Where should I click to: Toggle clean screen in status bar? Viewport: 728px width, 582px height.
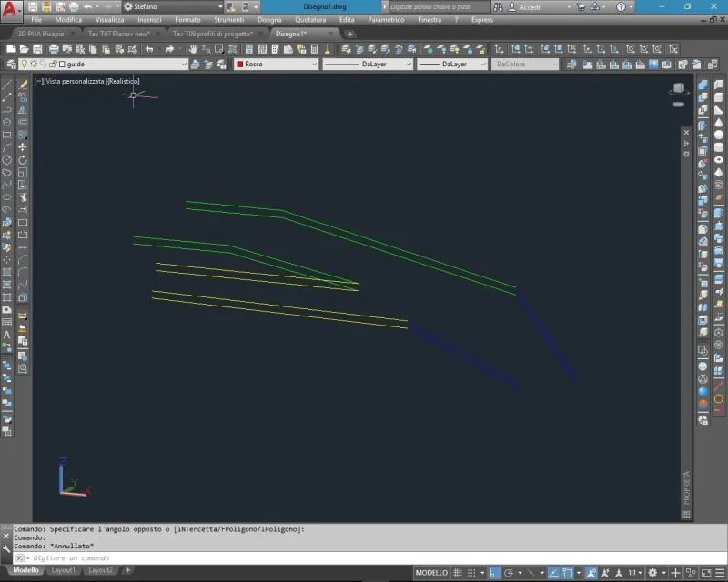(706, 573)
